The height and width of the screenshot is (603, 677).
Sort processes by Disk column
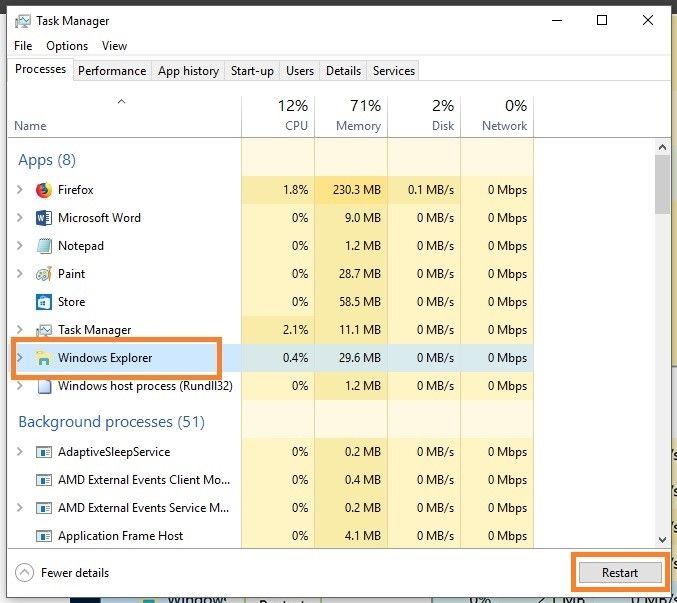point(424,116)
